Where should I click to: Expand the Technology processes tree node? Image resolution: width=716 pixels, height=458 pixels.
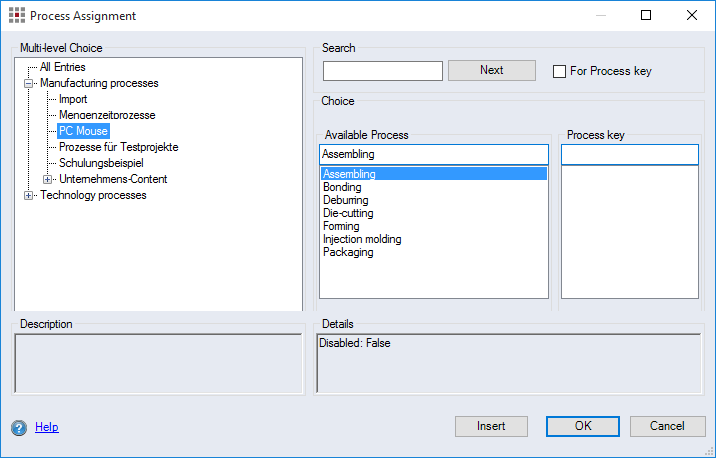29,195
